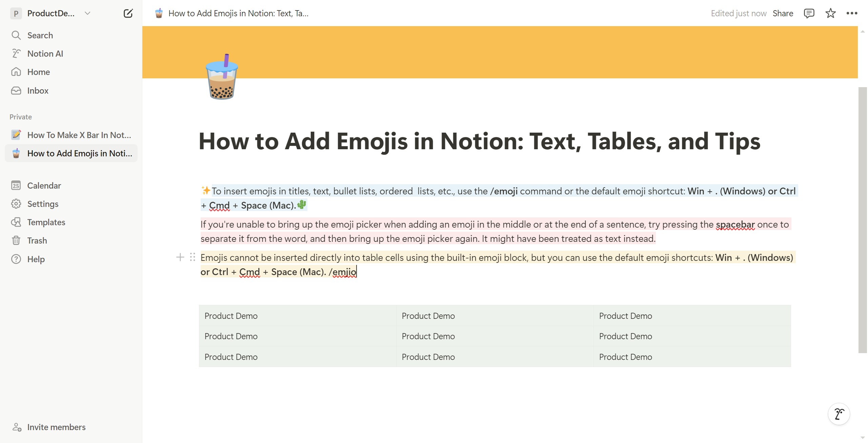Click the pink highlighted spacebar paragraph

(496, 231)
